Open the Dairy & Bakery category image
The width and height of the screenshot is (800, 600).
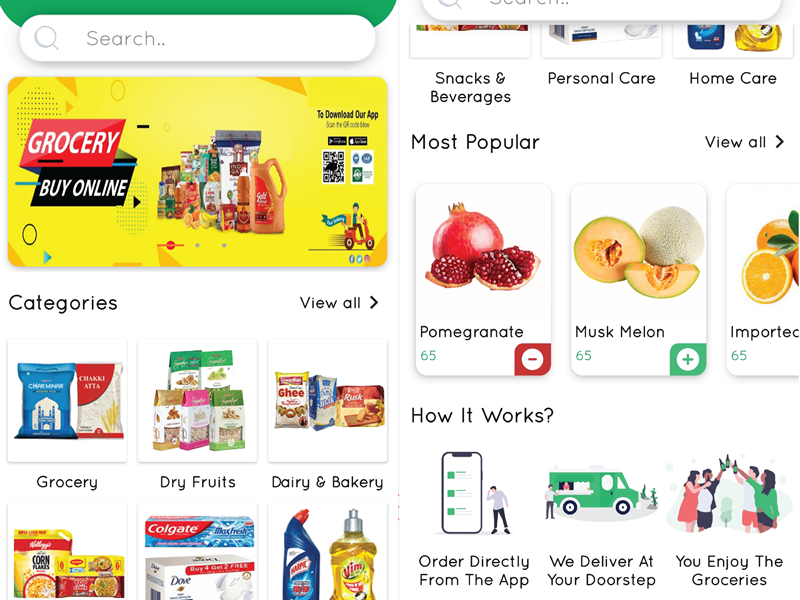pos(328,401)
